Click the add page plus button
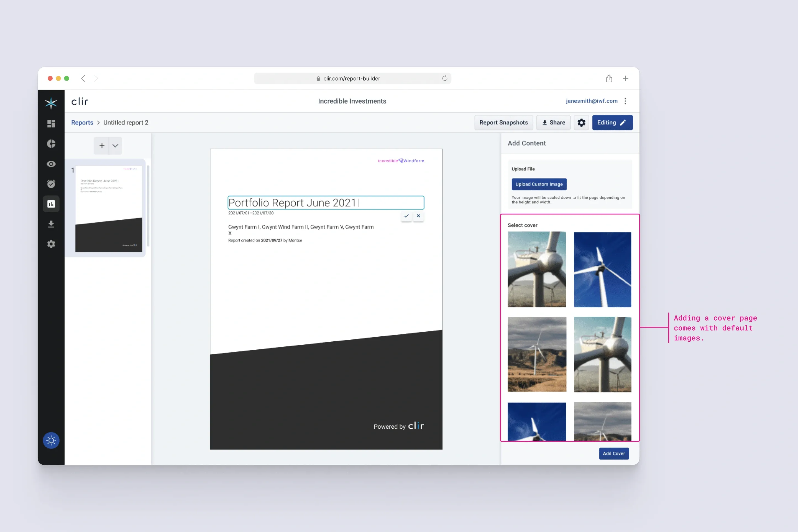 coord(101,145)
